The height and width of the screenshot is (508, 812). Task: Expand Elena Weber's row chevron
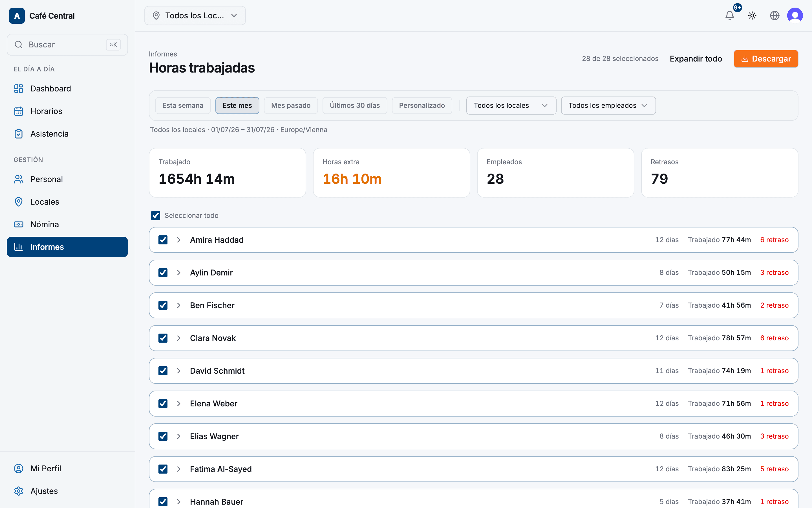(x=179, y=404)
